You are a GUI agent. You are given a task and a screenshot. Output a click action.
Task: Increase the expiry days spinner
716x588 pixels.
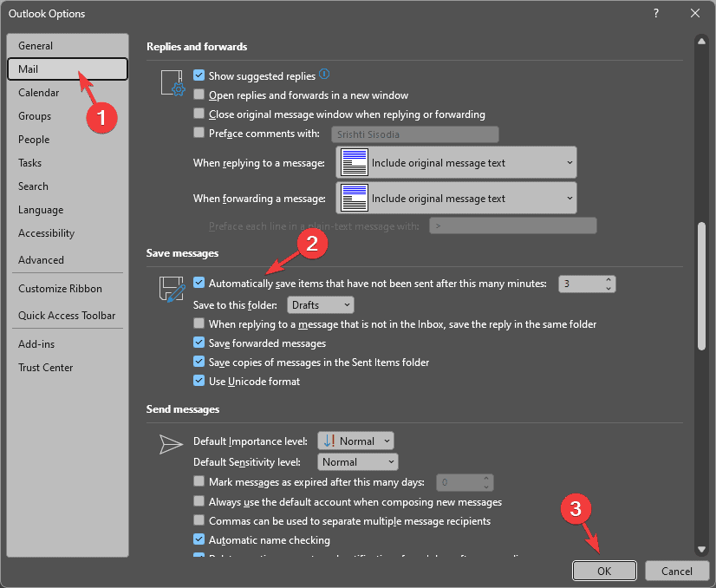click(x=486, y=479)
